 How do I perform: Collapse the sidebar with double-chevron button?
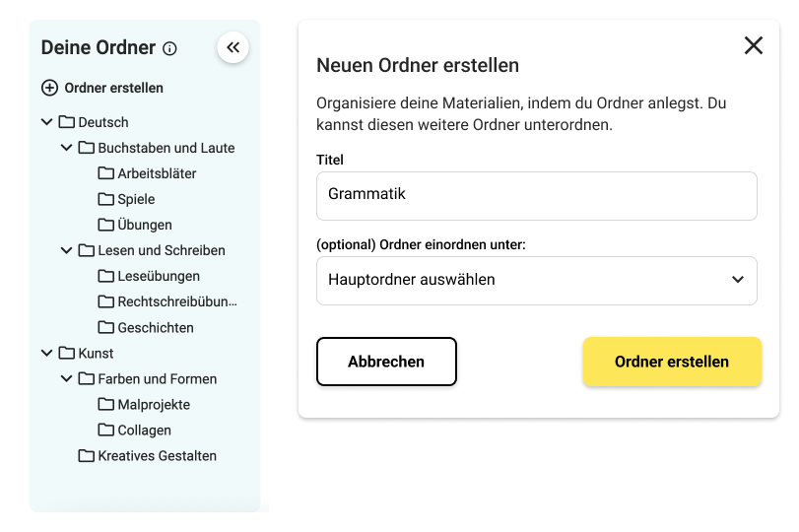[x=233, y=47]
